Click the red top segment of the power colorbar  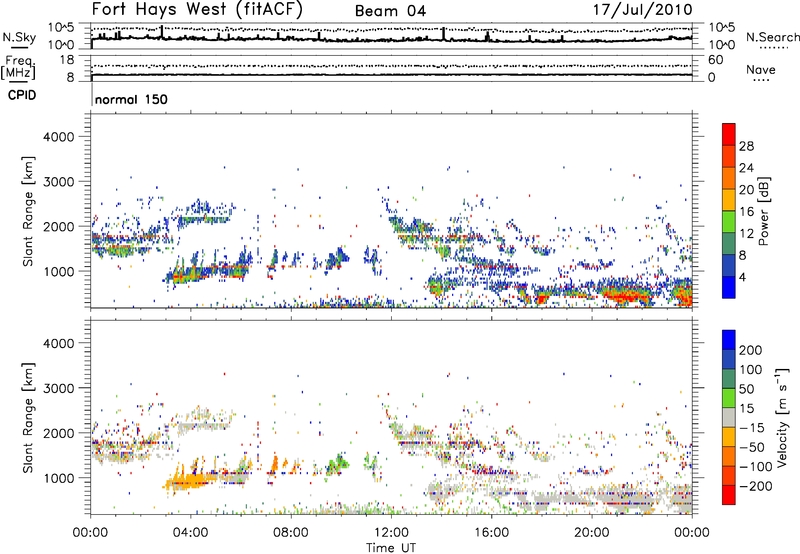[x=729, y=135]
